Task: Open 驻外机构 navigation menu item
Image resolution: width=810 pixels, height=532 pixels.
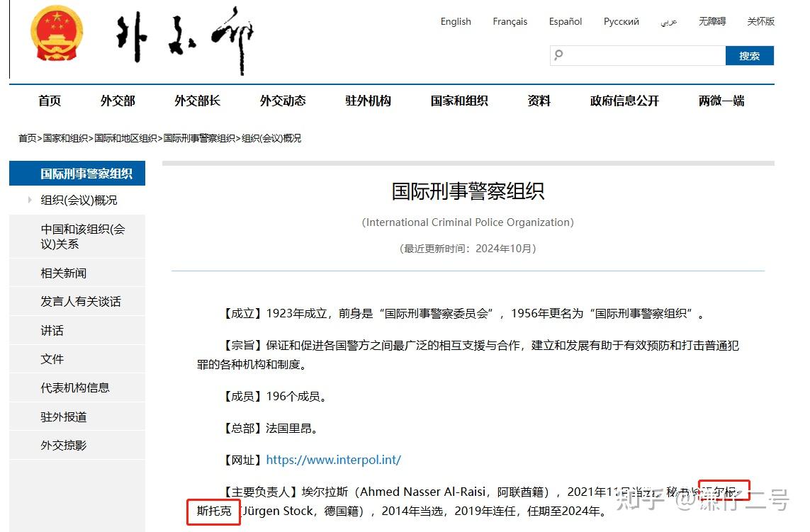Action: [369, 101]
